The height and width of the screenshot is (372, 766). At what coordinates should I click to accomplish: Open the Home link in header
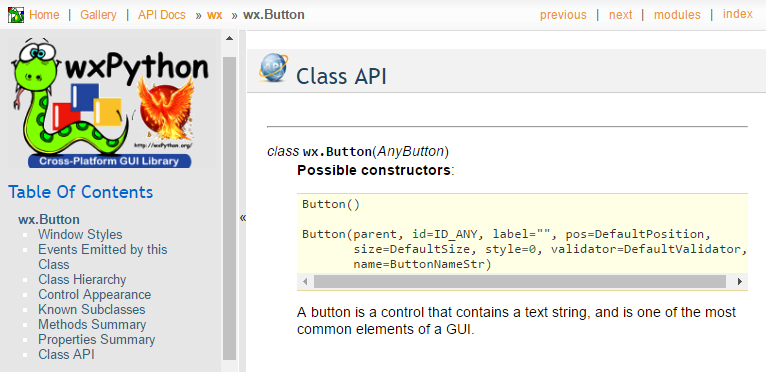pos(44,15)
